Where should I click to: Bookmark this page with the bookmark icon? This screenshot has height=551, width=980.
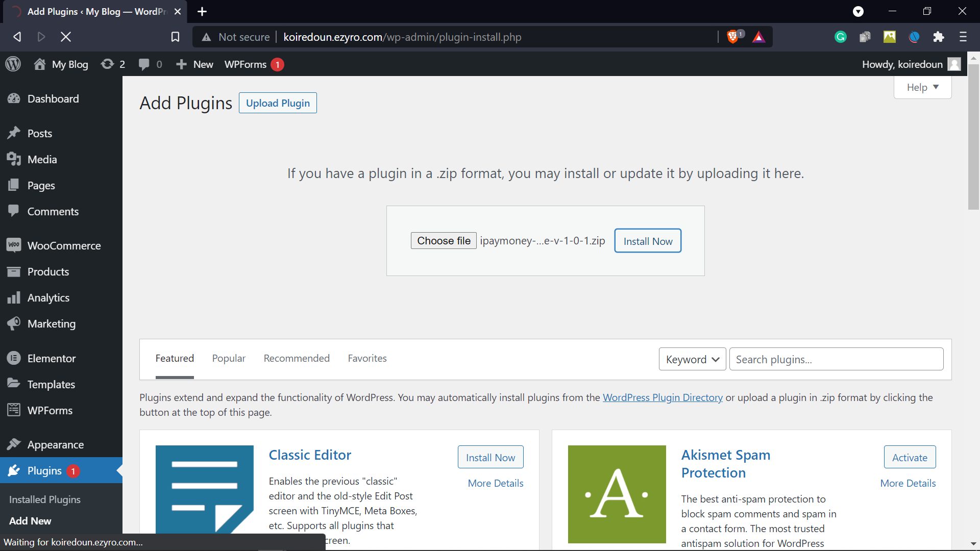pos(175,37)
